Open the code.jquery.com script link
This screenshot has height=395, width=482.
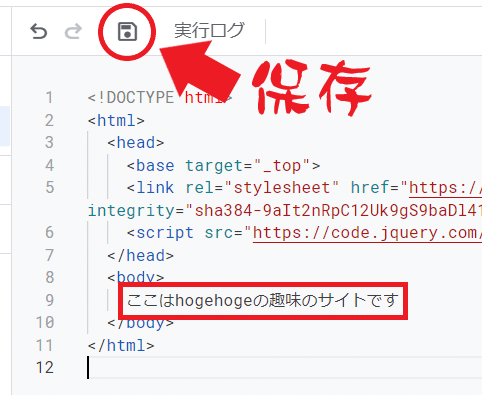tap(367, 233)
